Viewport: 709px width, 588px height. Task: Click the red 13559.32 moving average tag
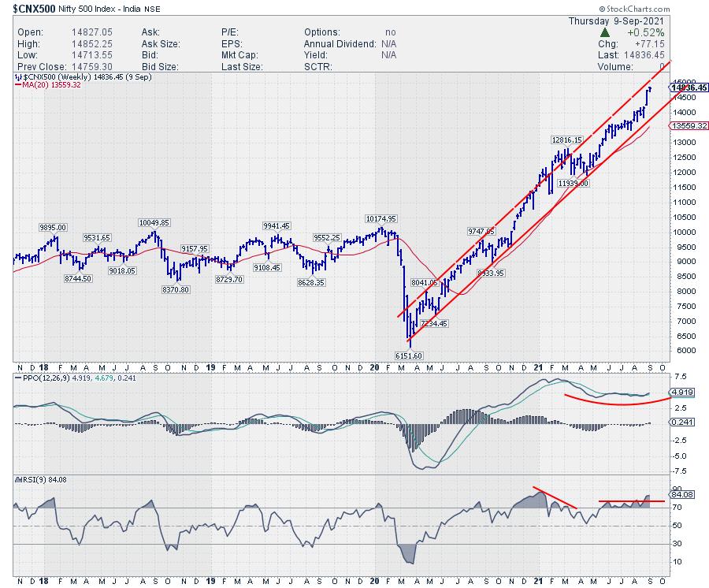pos(690,126)
